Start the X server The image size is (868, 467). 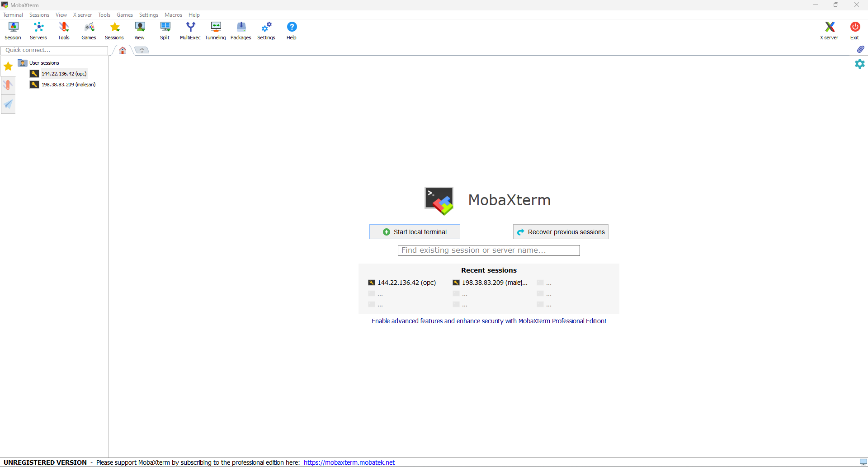[830, 30]
